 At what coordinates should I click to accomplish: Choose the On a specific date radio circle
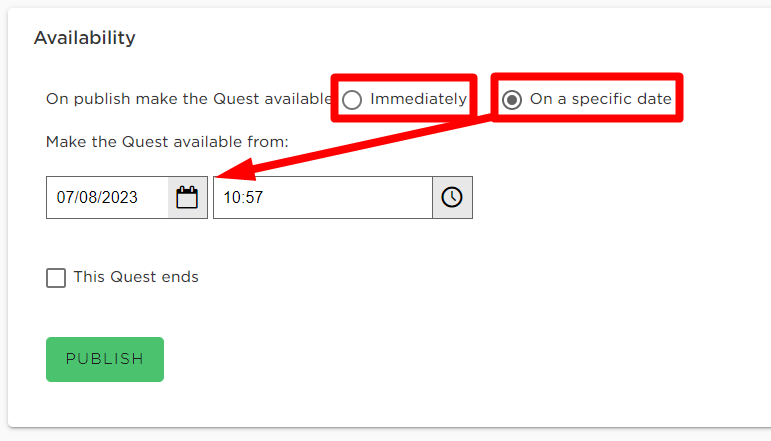512,100
